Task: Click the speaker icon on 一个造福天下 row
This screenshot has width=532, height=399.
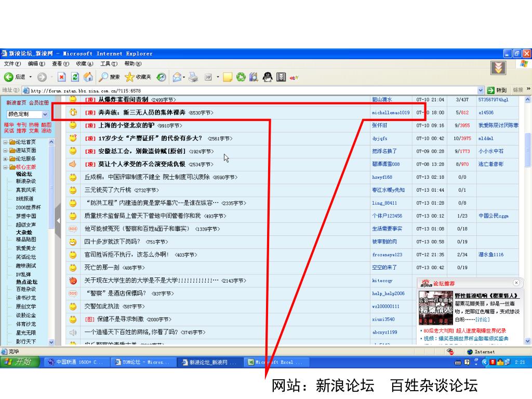Action: click(x=73, y=332)
